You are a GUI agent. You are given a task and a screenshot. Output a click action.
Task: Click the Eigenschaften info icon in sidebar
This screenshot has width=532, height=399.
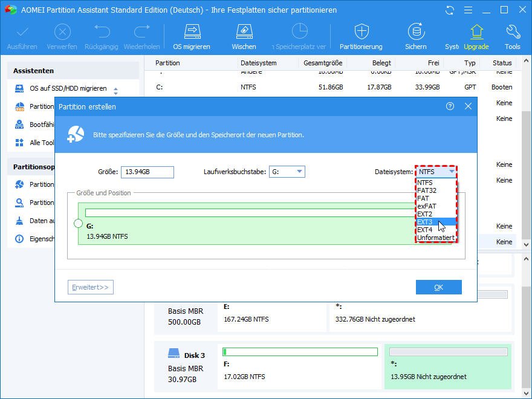(x=19, y=239)
